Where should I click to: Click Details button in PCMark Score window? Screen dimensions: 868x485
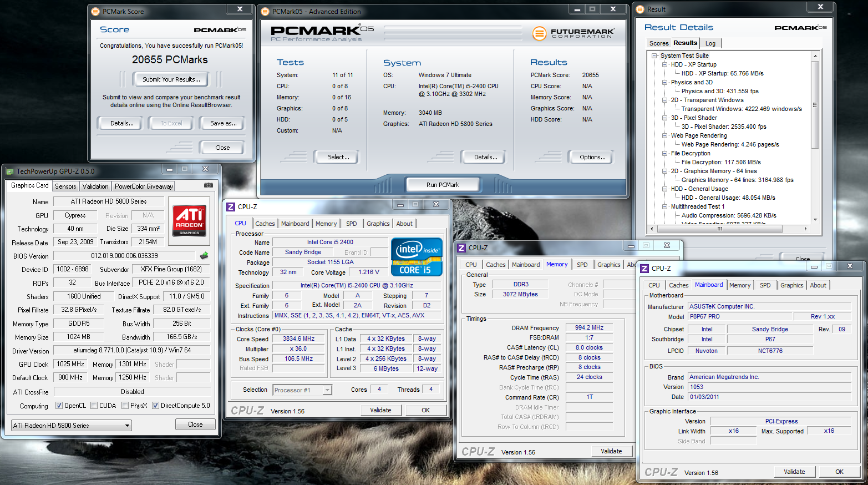[x=121, y=123]
